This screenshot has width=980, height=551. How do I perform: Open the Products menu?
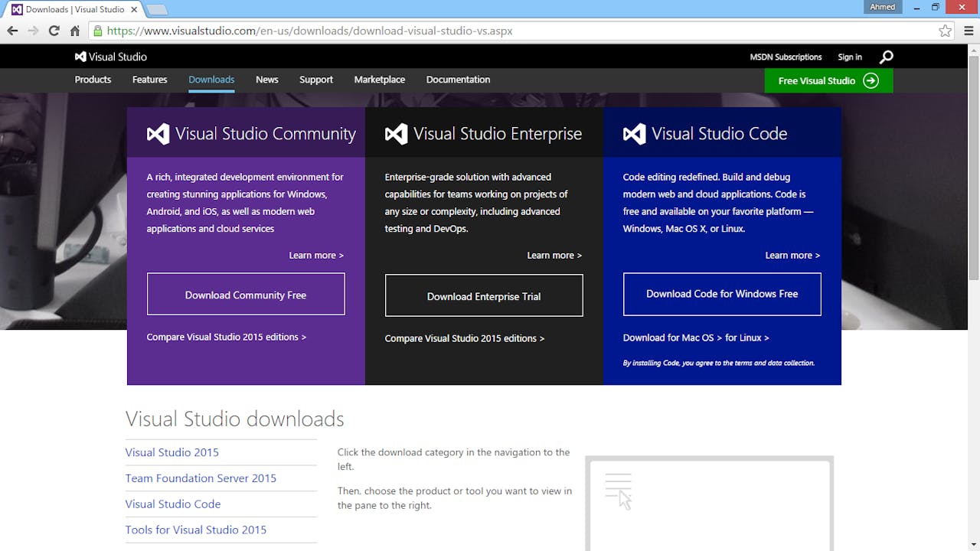pyautogui.click(x=93, y=80)
